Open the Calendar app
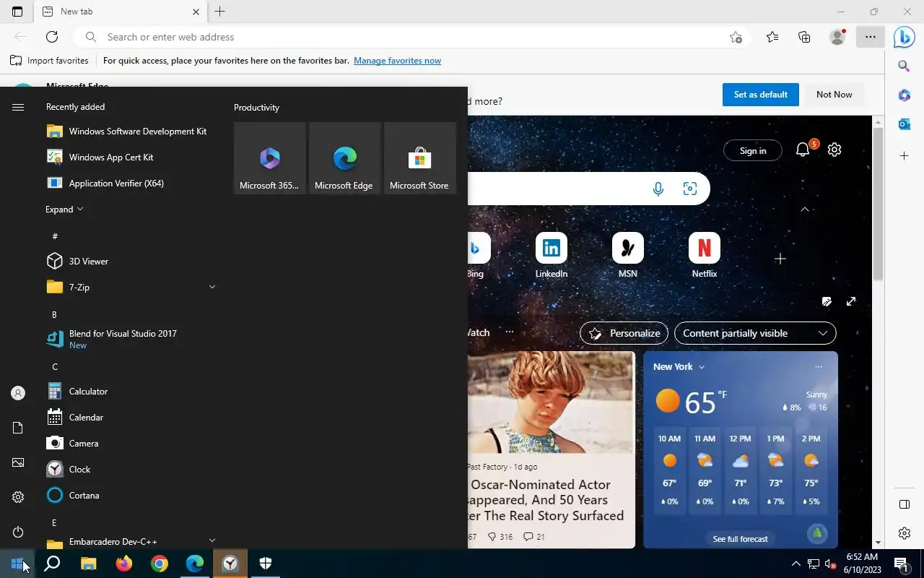Image resolution: width=924 pixels, height=578 pixels. (131, 418)
